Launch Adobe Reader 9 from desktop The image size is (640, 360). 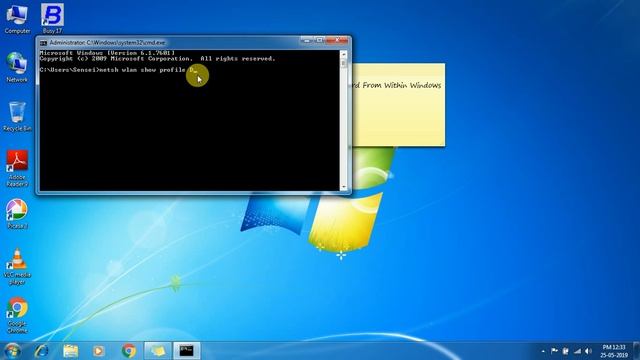pos(17,168)
